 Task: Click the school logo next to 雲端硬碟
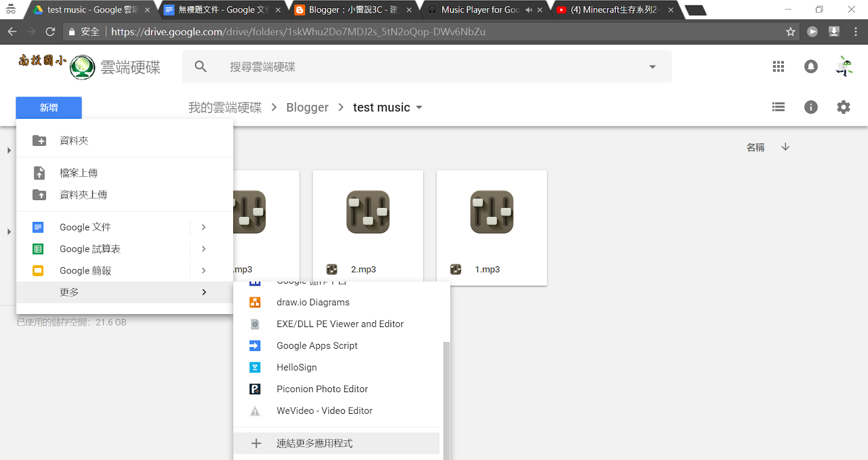point(82,67)
